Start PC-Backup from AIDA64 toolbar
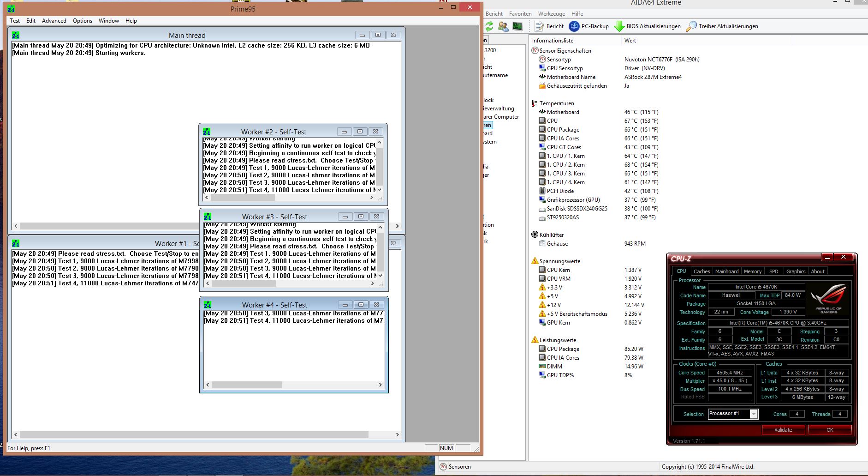 click(x=589, y=26)
